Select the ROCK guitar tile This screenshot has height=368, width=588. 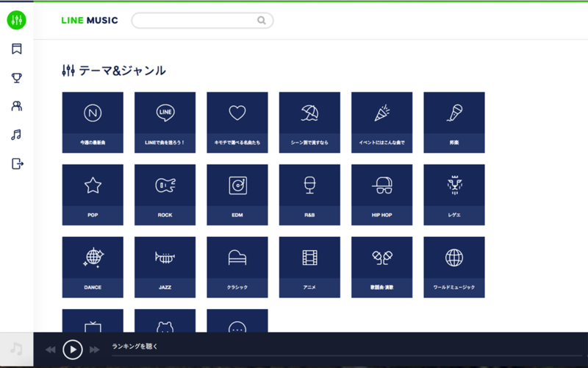pyautogui.click(x=165, y=195)
